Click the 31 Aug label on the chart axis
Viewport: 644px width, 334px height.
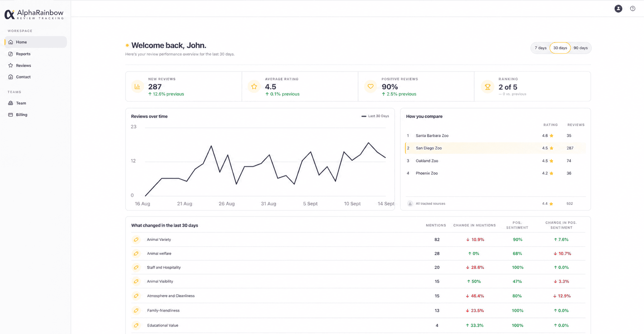click(x=269, y=204)
